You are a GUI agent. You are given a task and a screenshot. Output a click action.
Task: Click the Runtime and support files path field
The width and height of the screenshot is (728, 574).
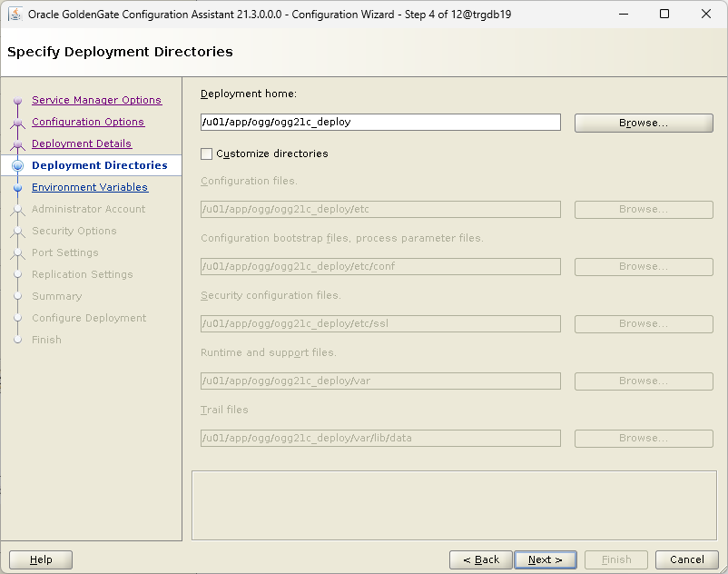pos(380,381)
